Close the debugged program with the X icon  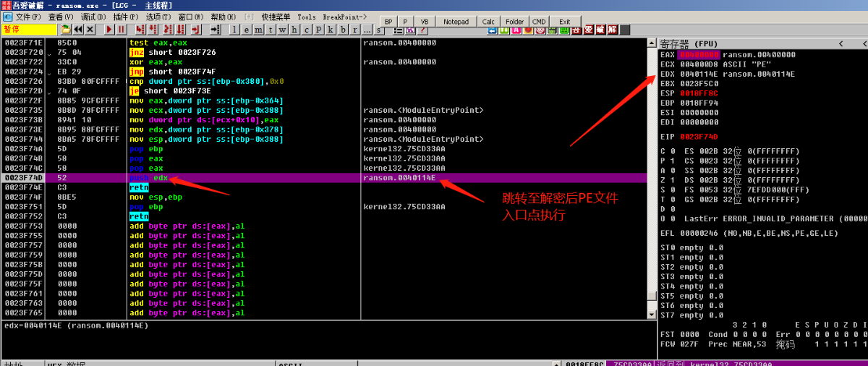pyautogui.click(x=90, y=30)
